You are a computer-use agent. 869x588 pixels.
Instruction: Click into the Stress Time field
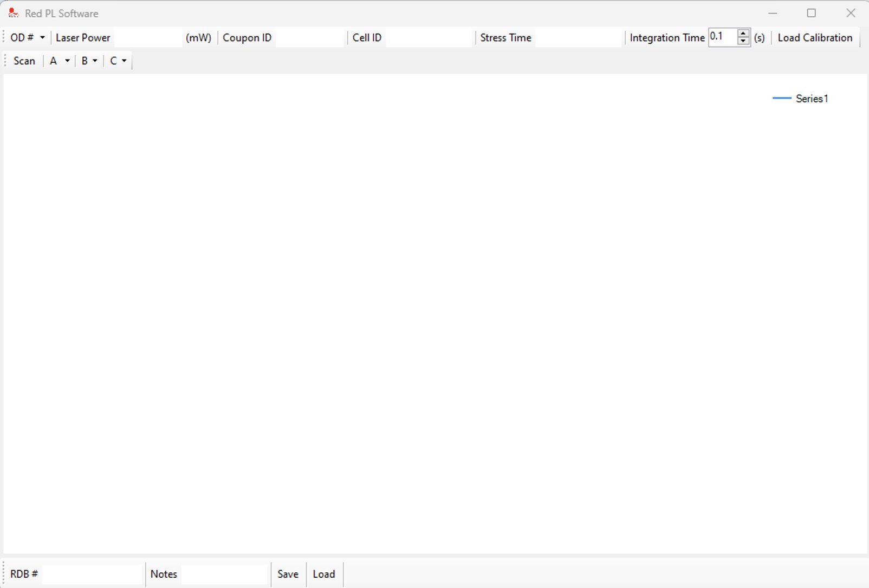578,38
